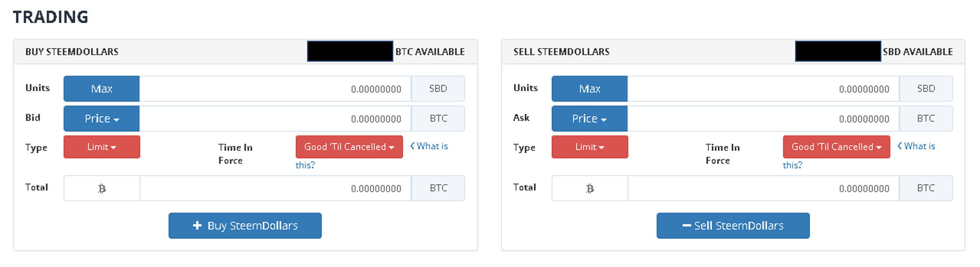Expand the sell order Limit type dropdown
980x267 pixels.
point(590,147)
